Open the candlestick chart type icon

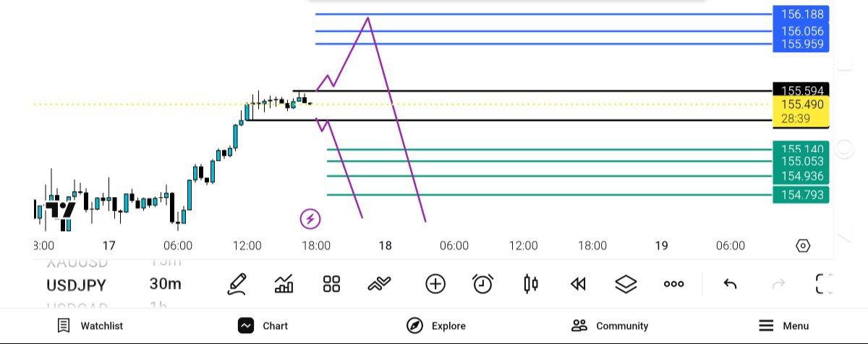530,284
